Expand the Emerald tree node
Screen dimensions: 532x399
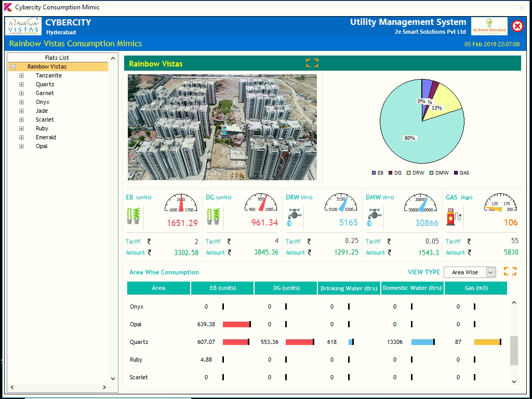pyautogui.click(x=21, y=137)
